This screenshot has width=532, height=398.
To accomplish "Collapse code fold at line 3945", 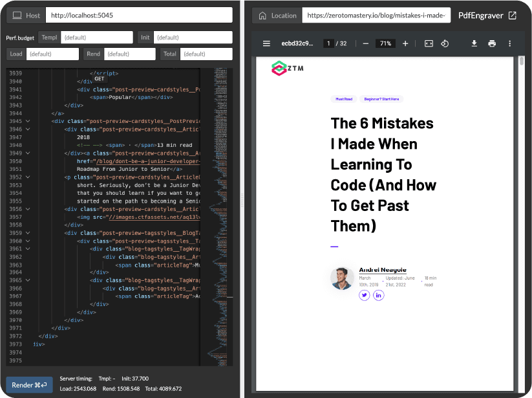I will (x=28, y=121).
